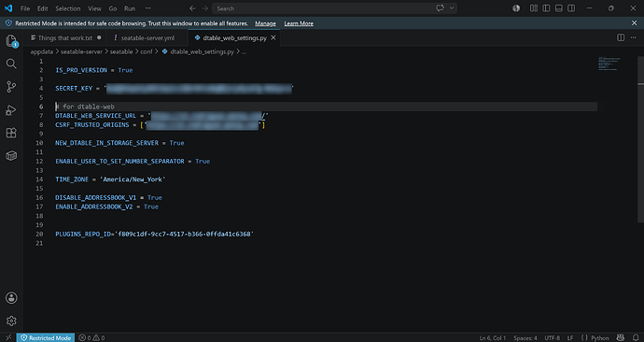Click on IS_PRO_VERSION line
The image size is (644, 342).
click(x=94, y=70)
